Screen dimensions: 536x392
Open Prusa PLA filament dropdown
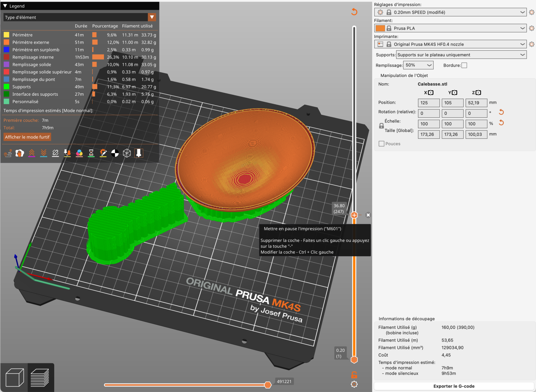click(450, 28)
